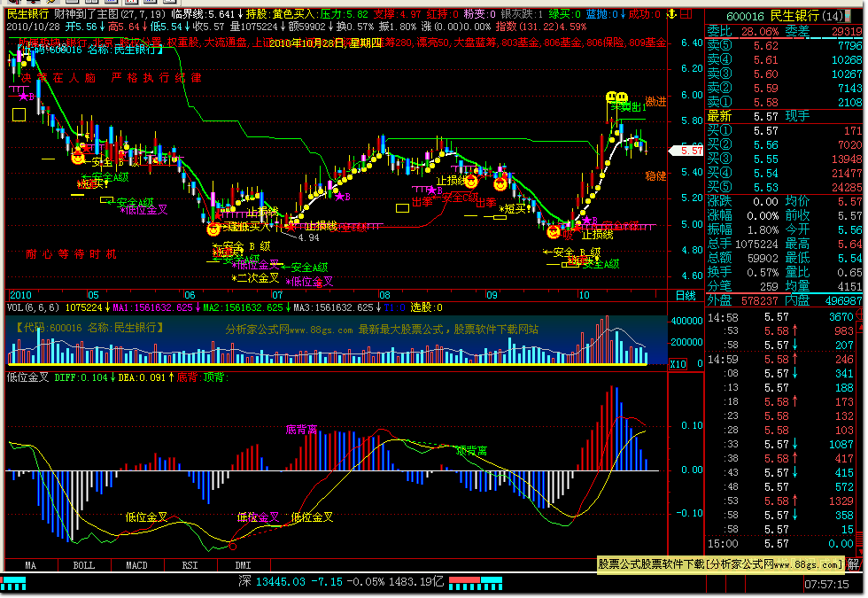The width and height of the screenshot is (868, 598).
Task: Click the DIFF:0.104 indicator value
Action: [x=81, y=377]
